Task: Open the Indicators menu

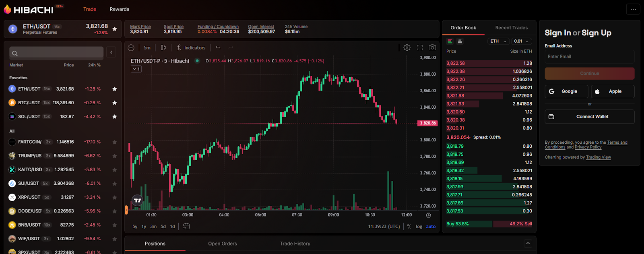Action: click(x=191, y=47)
